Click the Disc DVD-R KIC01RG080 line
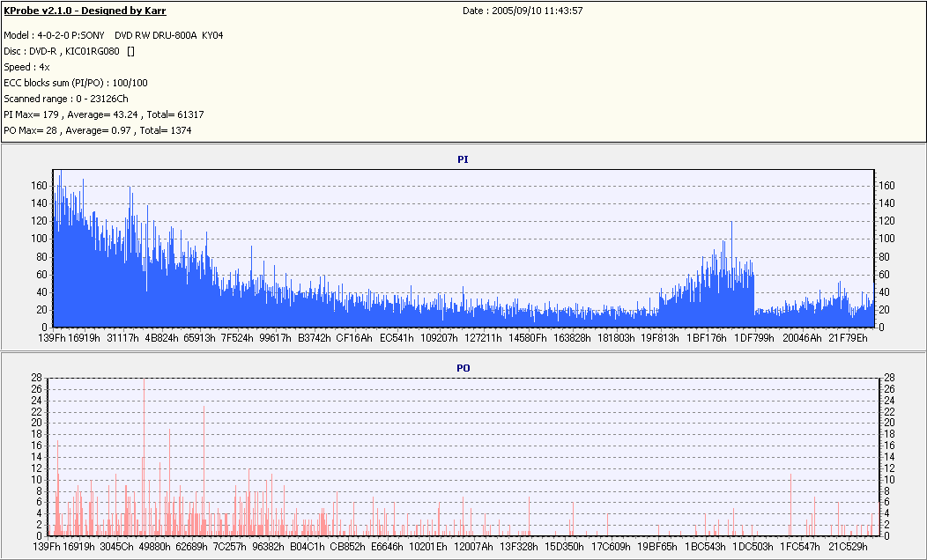Viewport: 927px width, 560px height. (x=70, y=51)
